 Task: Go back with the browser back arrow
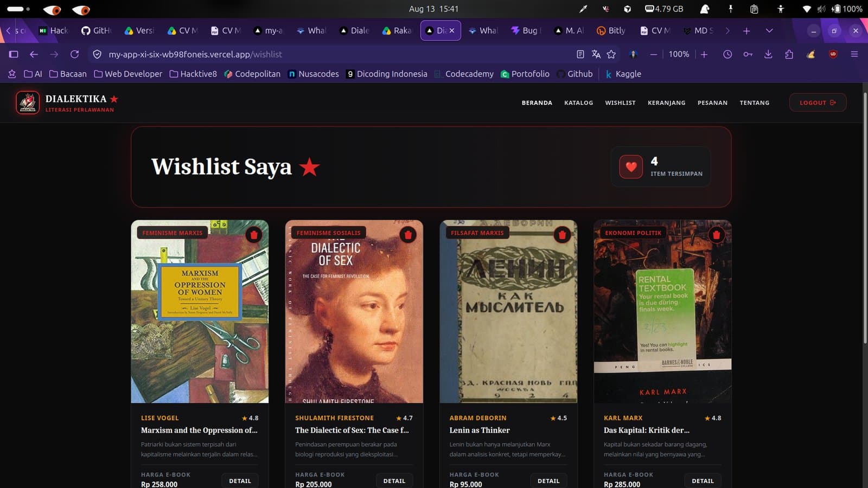pyautogui.click(x=34, y=54)
